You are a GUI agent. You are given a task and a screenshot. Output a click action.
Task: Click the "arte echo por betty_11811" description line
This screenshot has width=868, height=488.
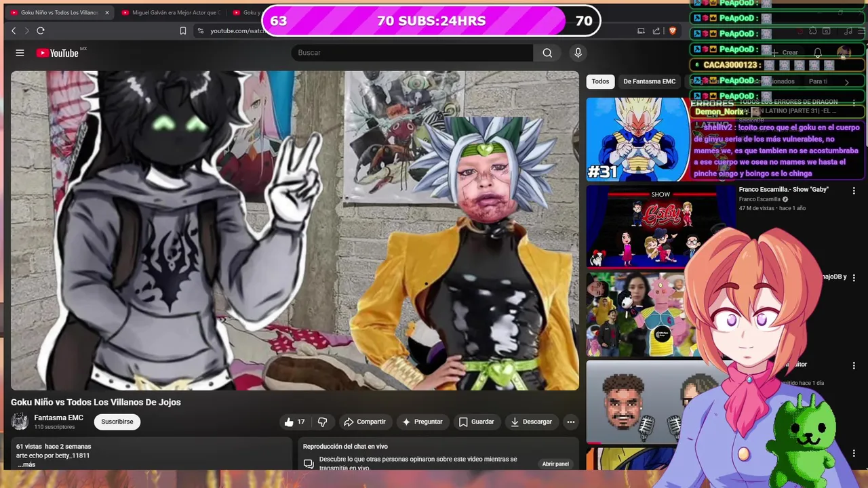53,455
